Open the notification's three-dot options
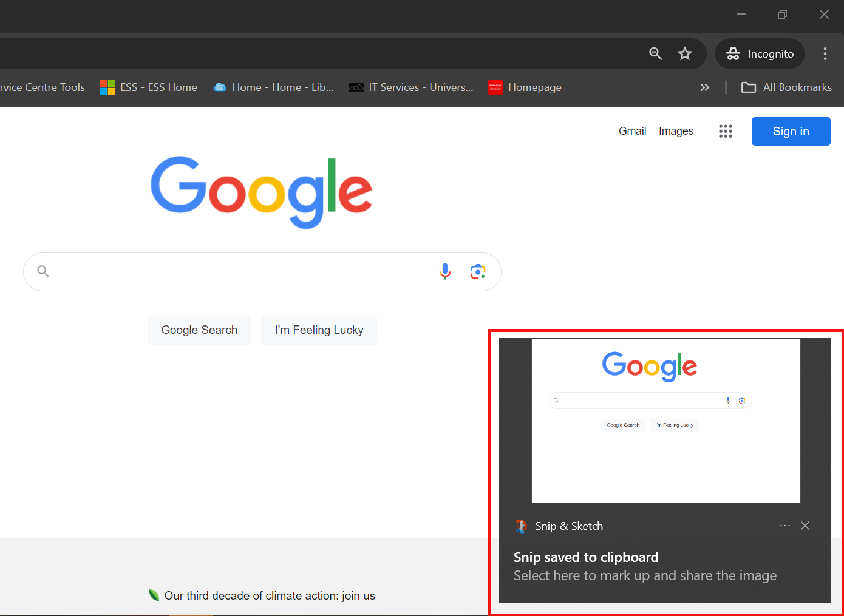 click(785, 526)
